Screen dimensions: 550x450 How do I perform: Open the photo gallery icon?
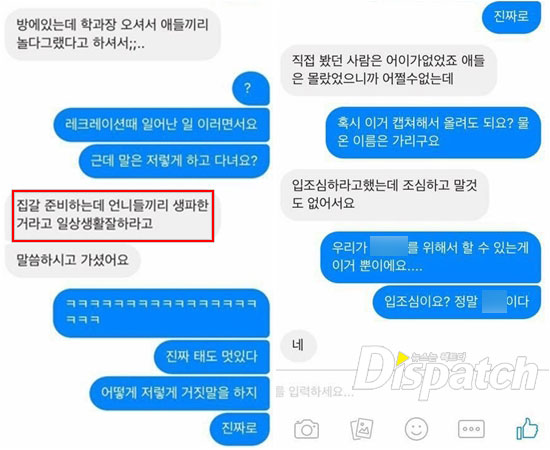tap(362, 429)
